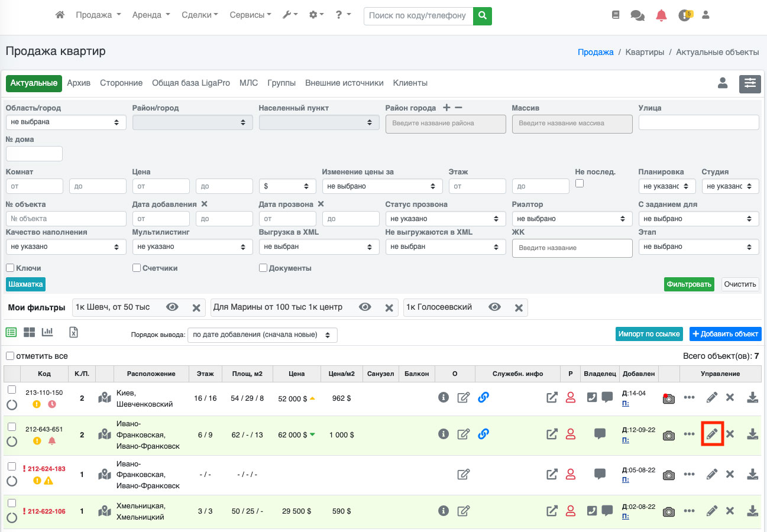767x532 pixels.
Task: Switch to the Архив tab
Action: coord(79,83)
